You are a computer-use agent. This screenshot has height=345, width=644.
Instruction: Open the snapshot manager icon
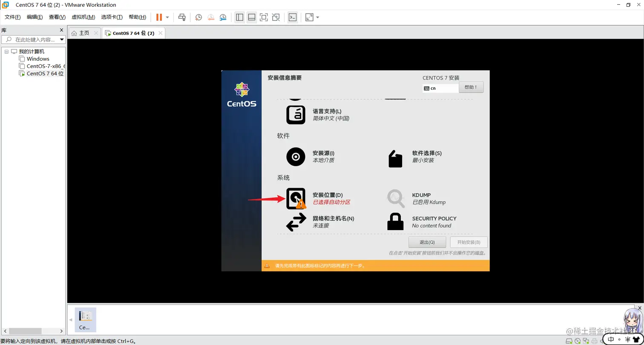(223, 17)
